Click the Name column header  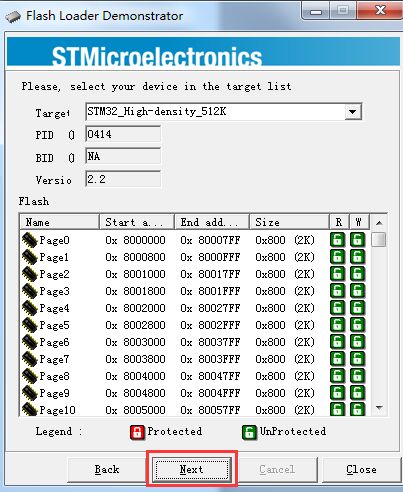coord(60,222)
